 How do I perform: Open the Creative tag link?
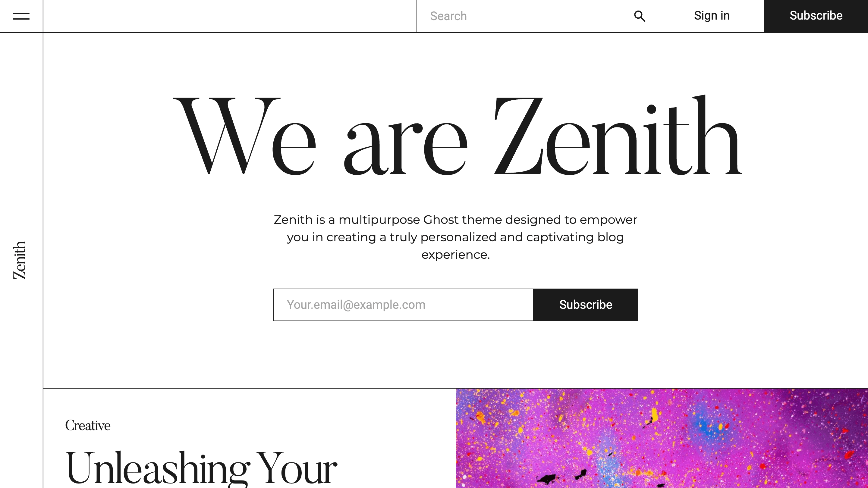pyautogui.click(x=88, y=425)
